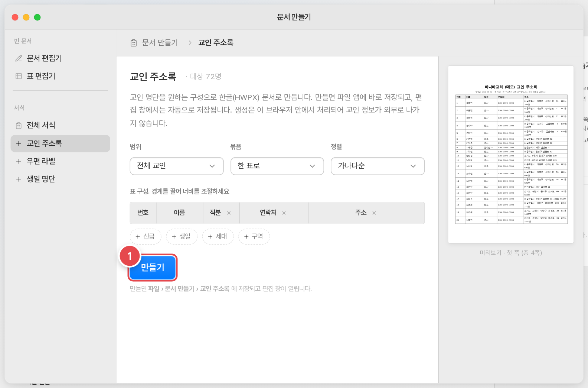Select 생일 명단 template
Image resolution: width=588 pixels, height=388 pixels.
coord(61,179)
